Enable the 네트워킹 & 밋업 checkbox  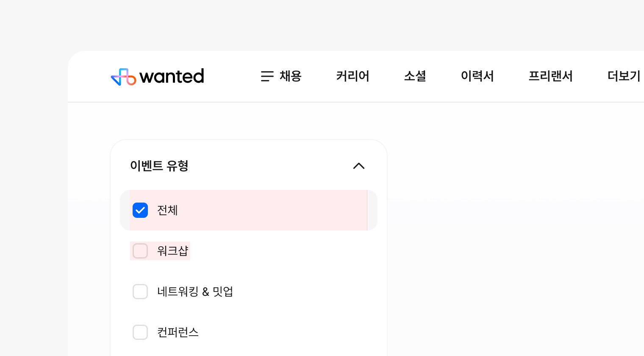tap(140, 292)
